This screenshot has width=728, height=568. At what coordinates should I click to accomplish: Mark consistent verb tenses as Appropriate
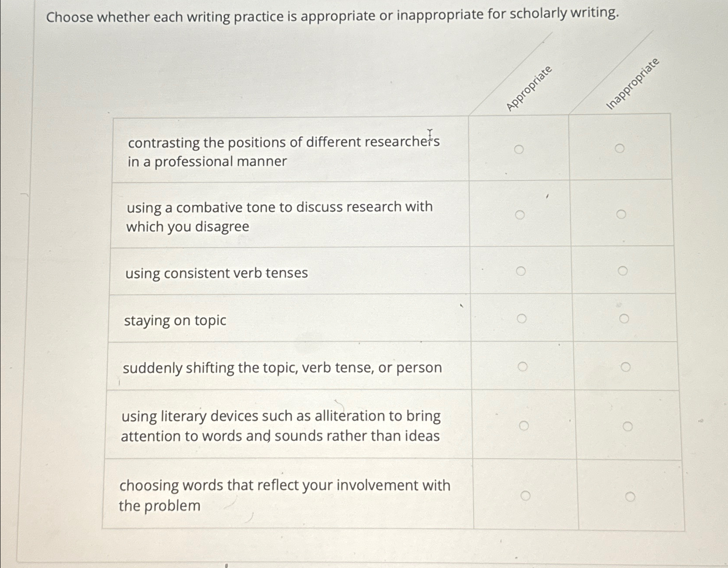pos(520,272)
